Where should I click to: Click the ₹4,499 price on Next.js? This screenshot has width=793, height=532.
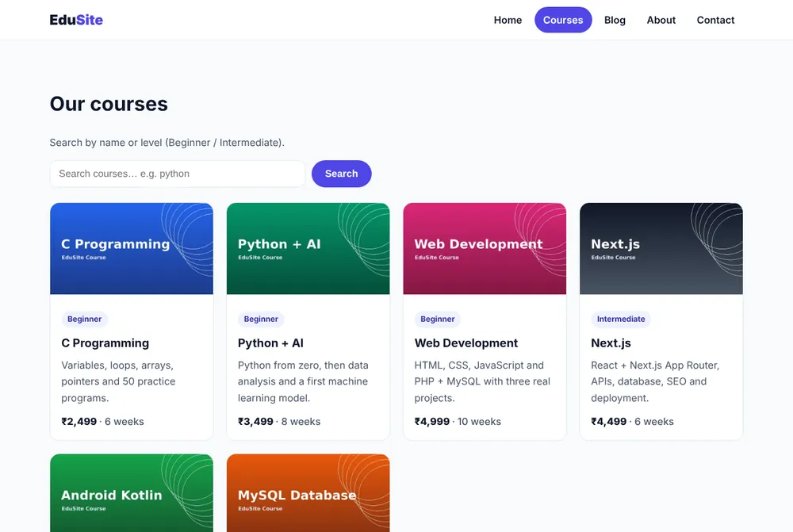coord(608,421)
